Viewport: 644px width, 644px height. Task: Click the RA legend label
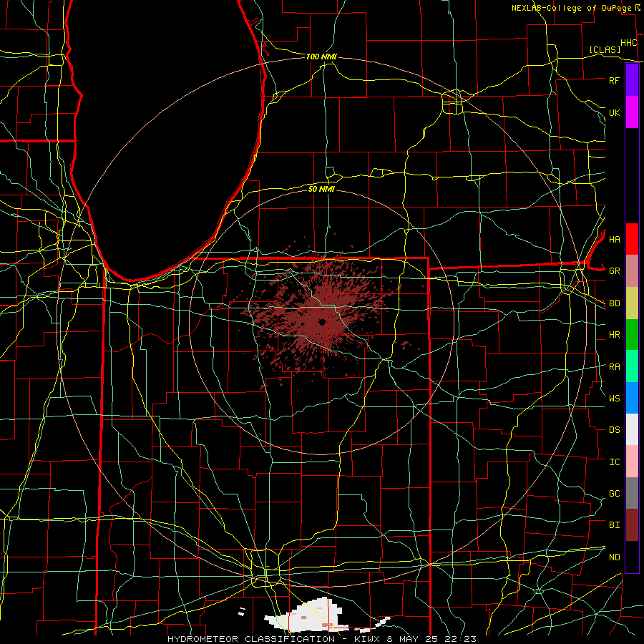[614, 367]
